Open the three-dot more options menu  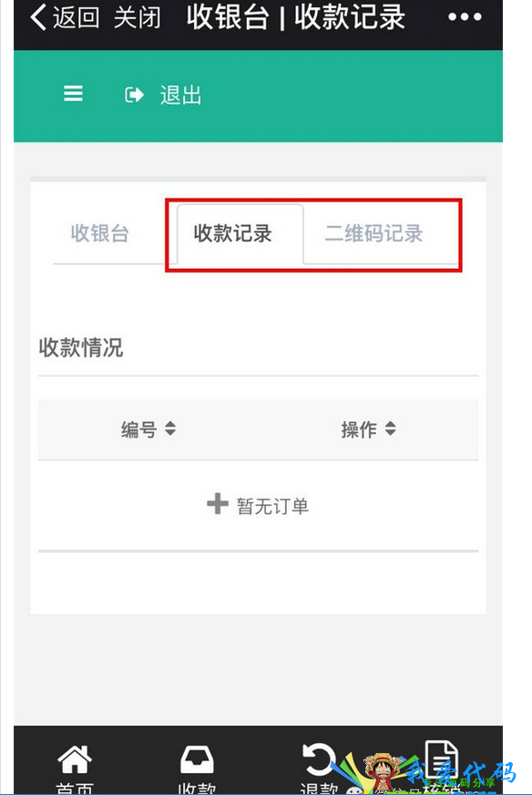click(x=465, y=17)
